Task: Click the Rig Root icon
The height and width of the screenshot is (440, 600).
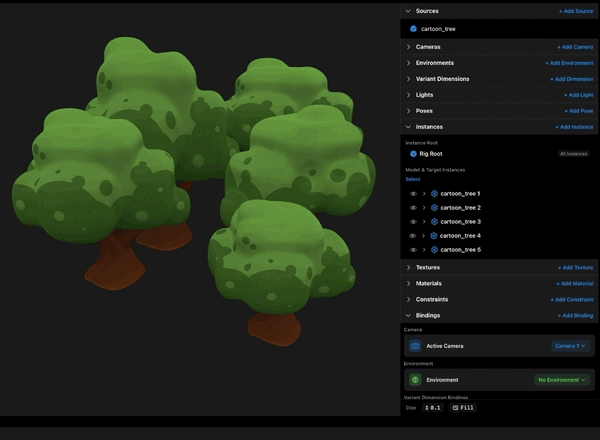Action: (413, 154)
